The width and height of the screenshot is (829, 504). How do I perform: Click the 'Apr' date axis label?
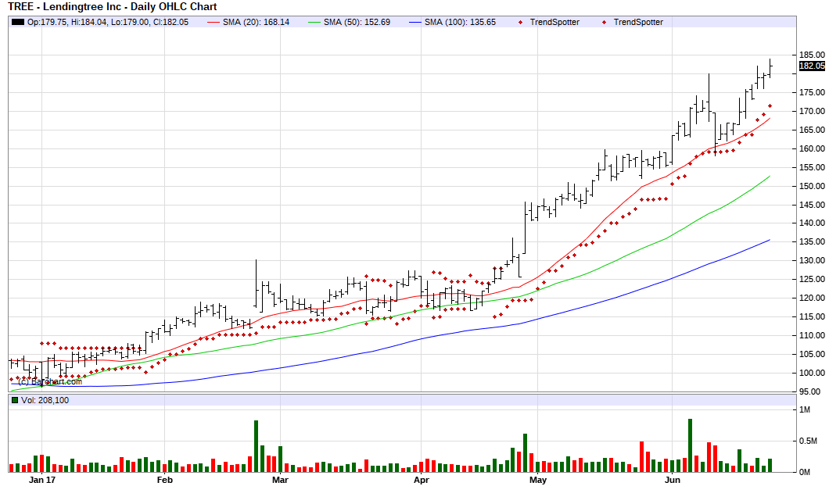(422, 480)
